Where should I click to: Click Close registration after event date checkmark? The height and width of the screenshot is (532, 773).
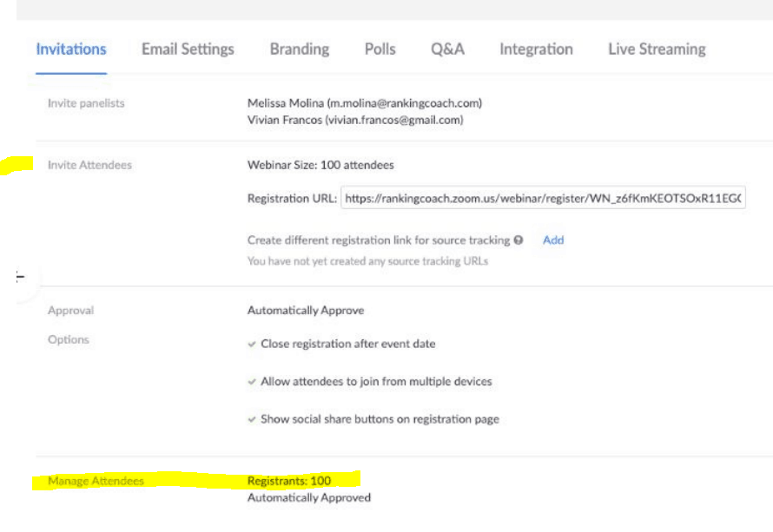[x=252, y=344]
